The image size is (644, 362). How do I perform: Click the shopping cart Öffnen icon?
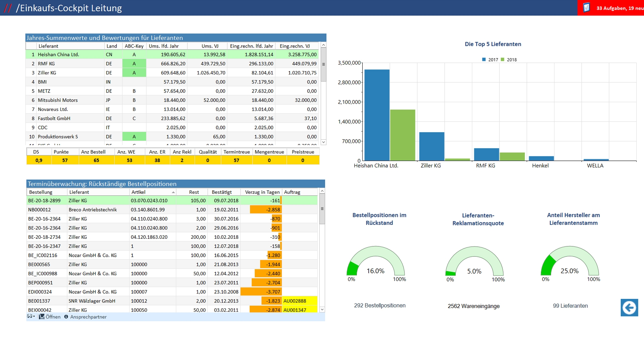point(42,317)
